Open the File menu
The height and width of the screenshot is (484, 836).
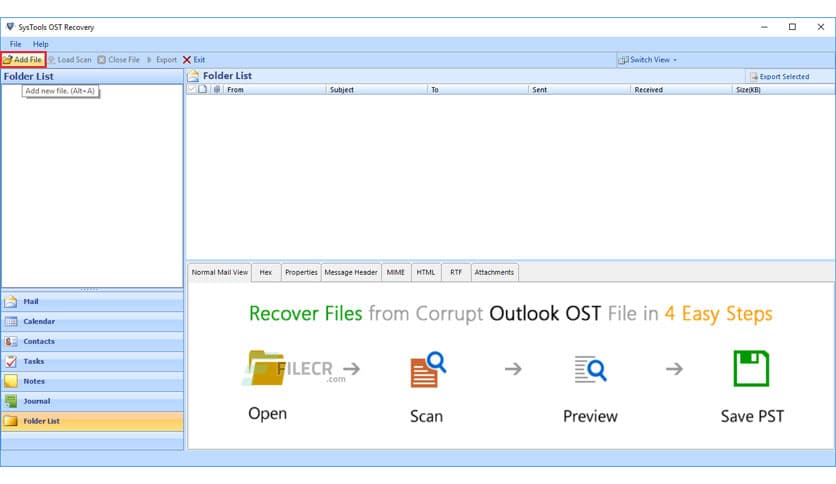(15, 44)
